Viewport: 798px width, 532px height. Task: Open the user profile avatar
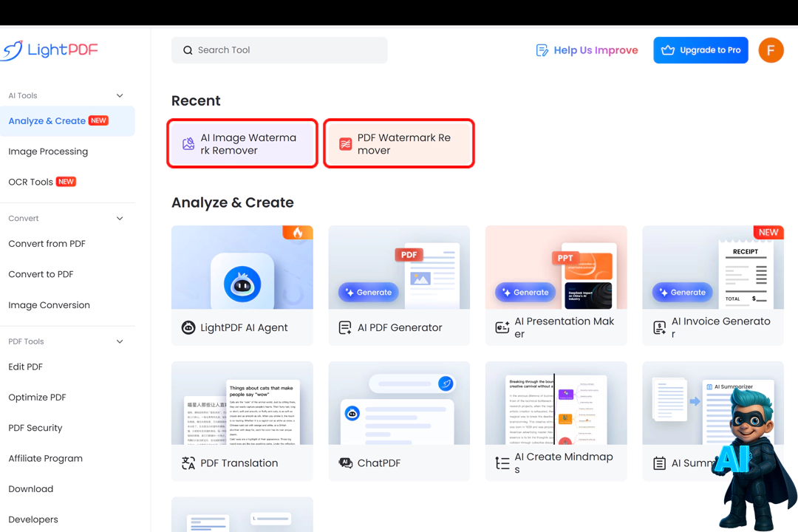[771, 50]
